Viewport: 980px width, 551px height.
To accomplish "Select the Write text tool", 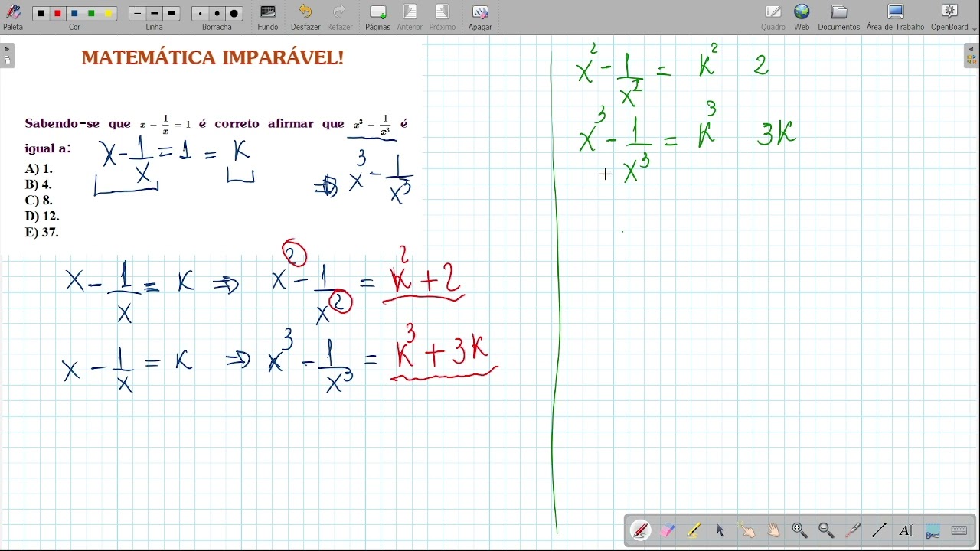I will pos(906,530).
